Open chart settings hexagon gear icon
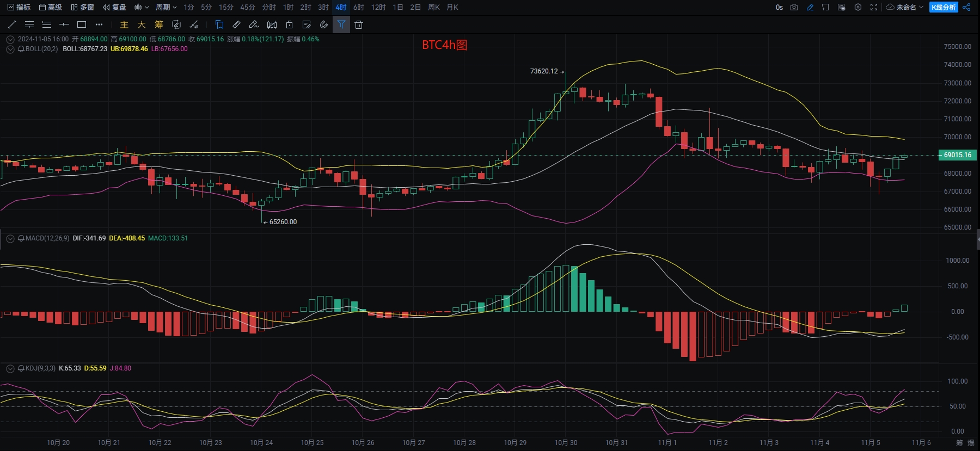Image resolution: width=980 pixels, height=451 pixels. tap(857, 7)
